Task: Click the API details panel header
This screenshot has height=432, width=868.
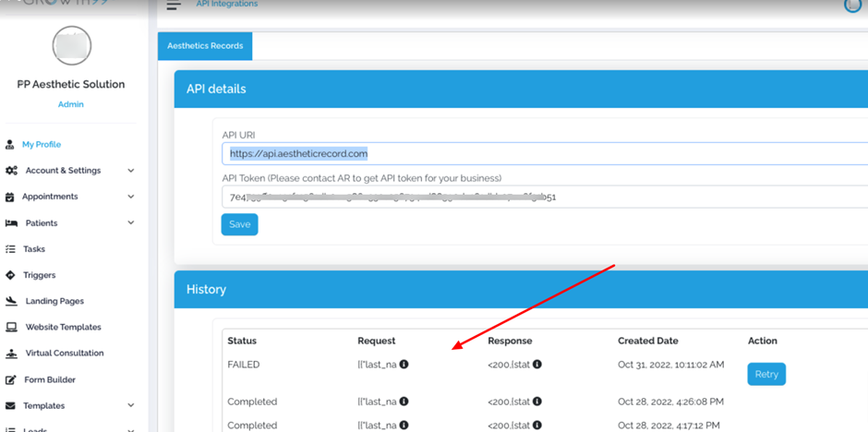Action: [521, 89]
